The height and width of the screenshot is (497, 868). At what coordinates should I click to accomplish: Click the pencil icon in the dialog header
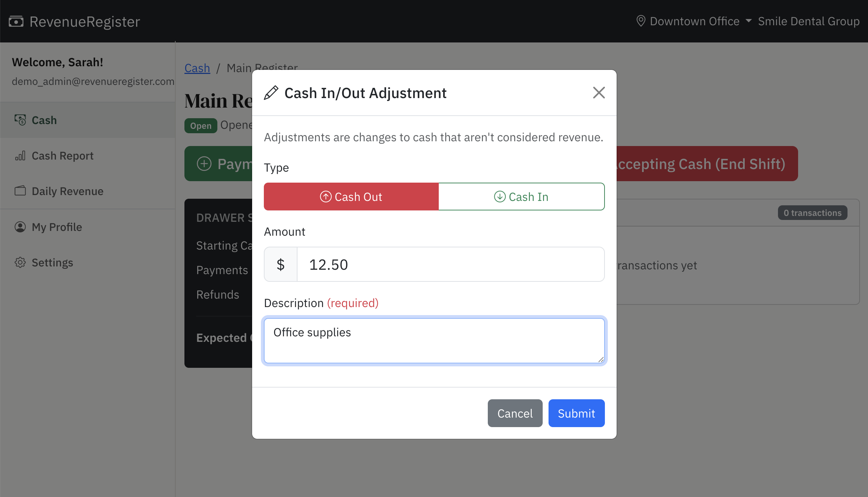click(x=271, y=93)
